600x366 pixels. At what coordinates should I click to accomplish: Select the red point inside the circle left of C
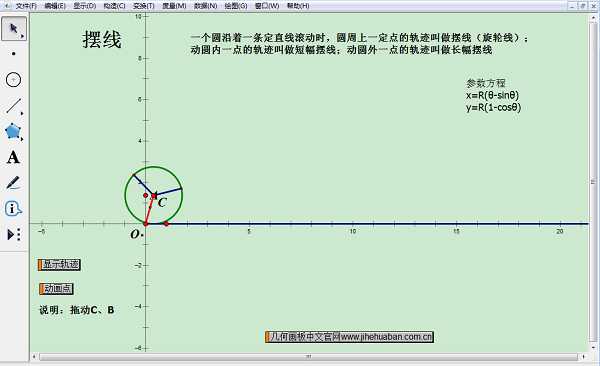tap(145, 195)
